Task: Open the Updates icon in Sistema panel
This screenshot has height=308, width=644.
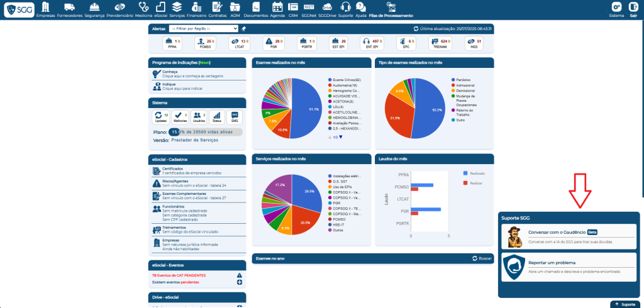Action: tap(161, 117)
